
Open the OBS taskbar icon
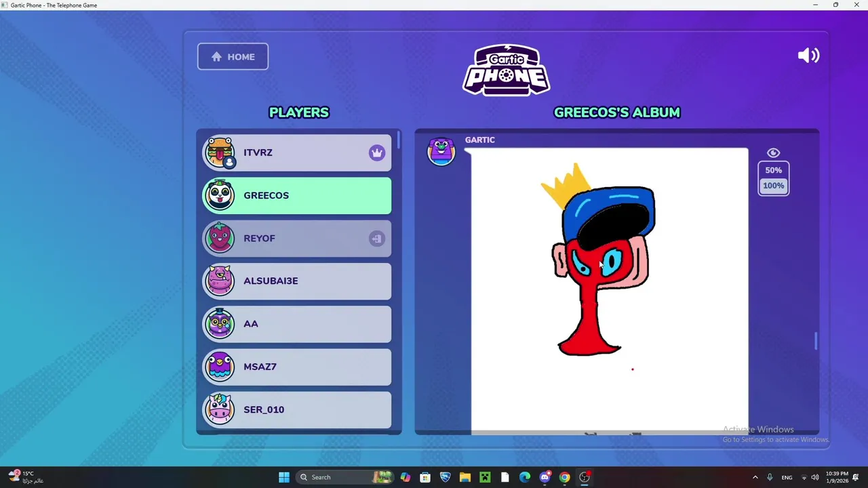(585, 477)
